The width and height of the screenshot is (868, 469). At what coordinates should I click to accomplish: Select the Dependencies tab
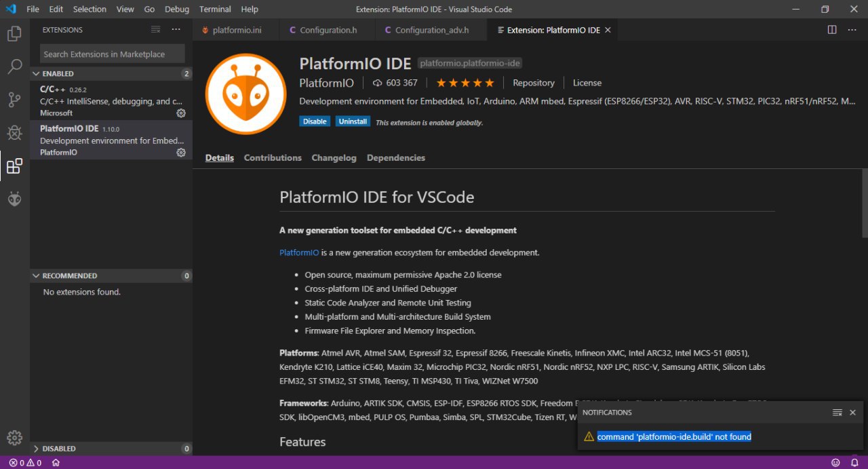396,157
